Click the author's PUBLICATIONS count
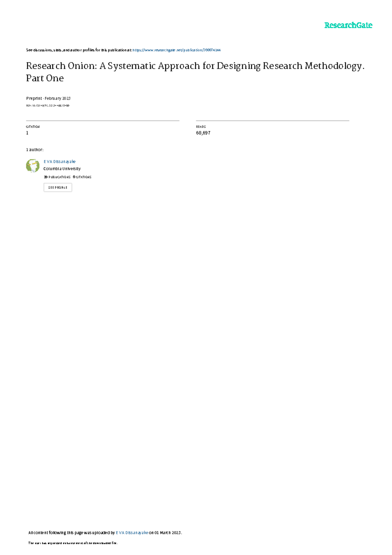The height and width of the screenshot is (555, 392). [57, 177]
